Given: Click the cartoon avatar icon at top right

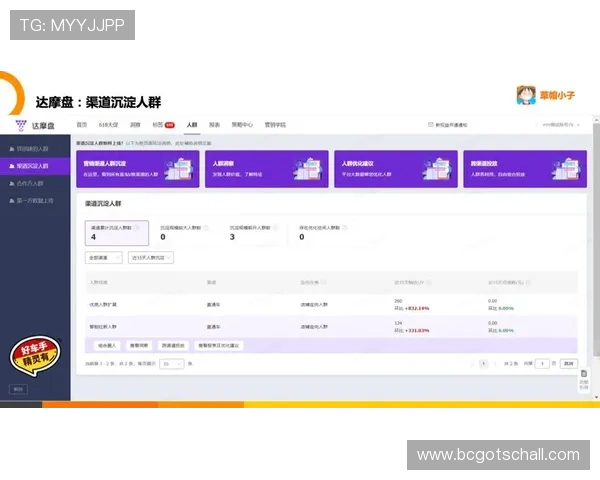Looking at the screenshot, I should click(526, 95).
